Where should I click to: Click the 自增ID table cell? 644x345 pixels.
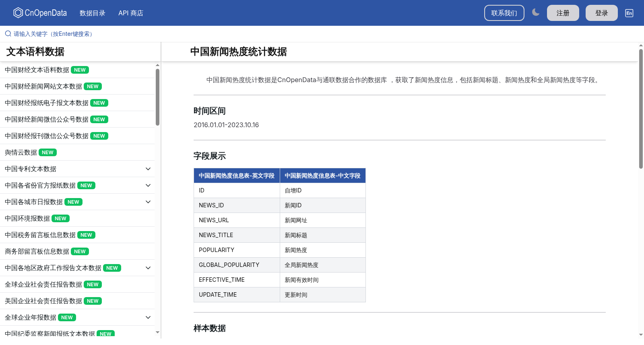[323, 190]
